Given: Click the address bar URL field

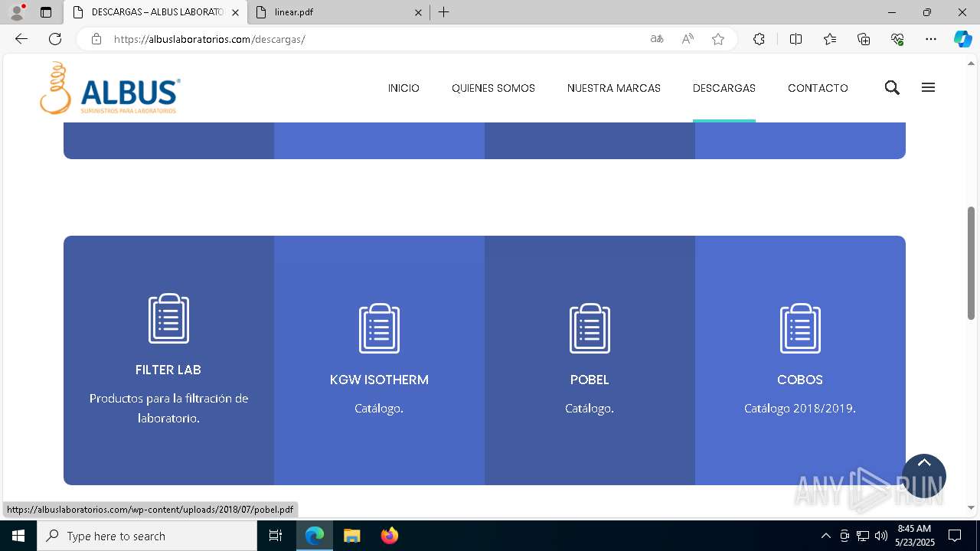Looking at the screenshot, I should pyautogui.click(x=375, y=39).
